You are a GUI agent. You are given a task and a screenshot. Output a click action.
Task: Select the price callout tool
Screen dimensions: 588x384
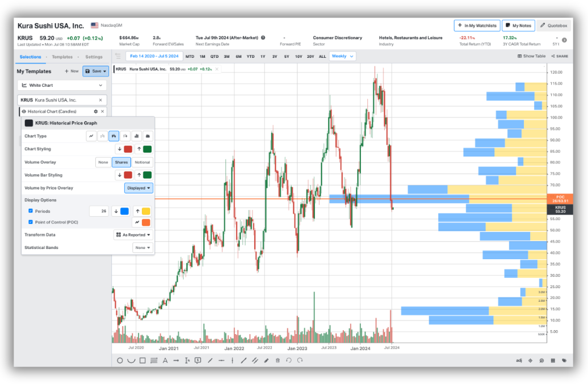[198, 360]
